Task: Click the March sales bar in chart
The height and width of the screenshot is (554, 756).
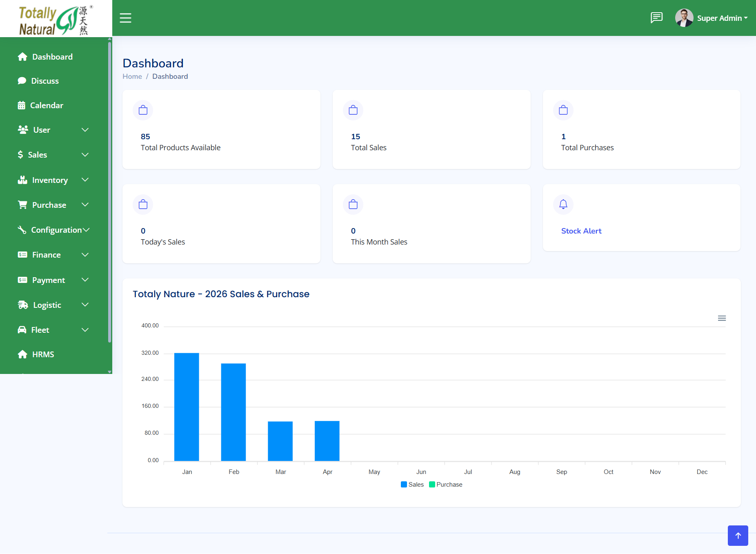Action: point(280,441)
